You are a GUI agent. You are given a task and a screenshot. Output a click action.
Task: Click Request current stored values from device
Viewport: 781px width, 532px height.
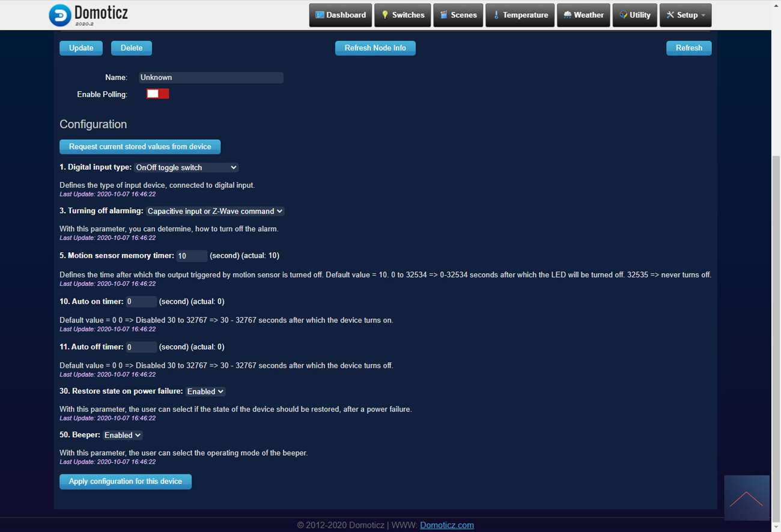(x=140, y=147)
